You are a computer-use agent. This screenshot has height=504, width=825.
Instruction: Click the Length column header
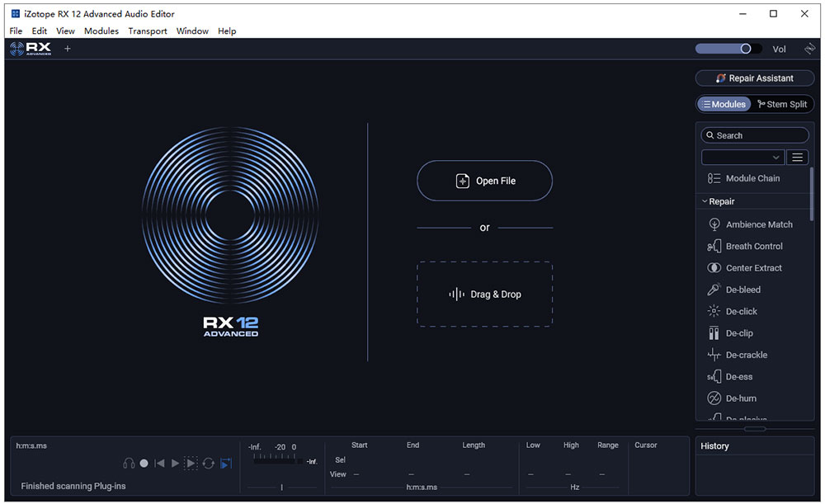(474, 445)
